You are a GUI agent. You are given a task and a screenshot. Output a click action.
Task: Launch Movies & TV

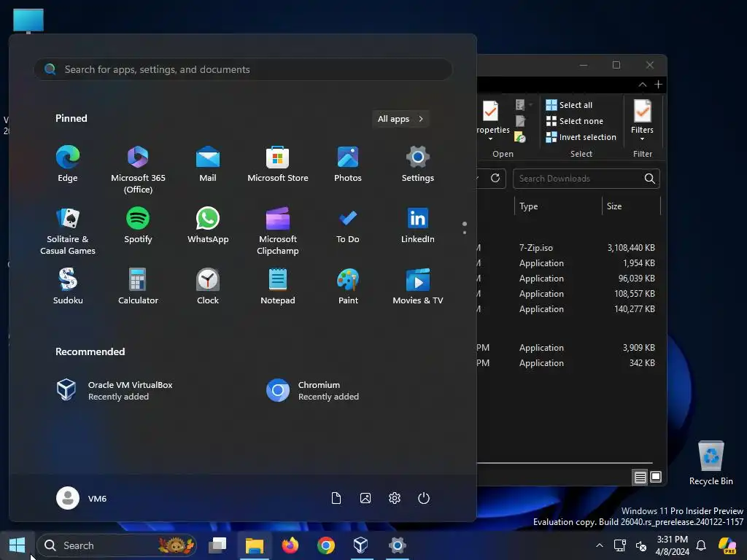coord(418,287)
